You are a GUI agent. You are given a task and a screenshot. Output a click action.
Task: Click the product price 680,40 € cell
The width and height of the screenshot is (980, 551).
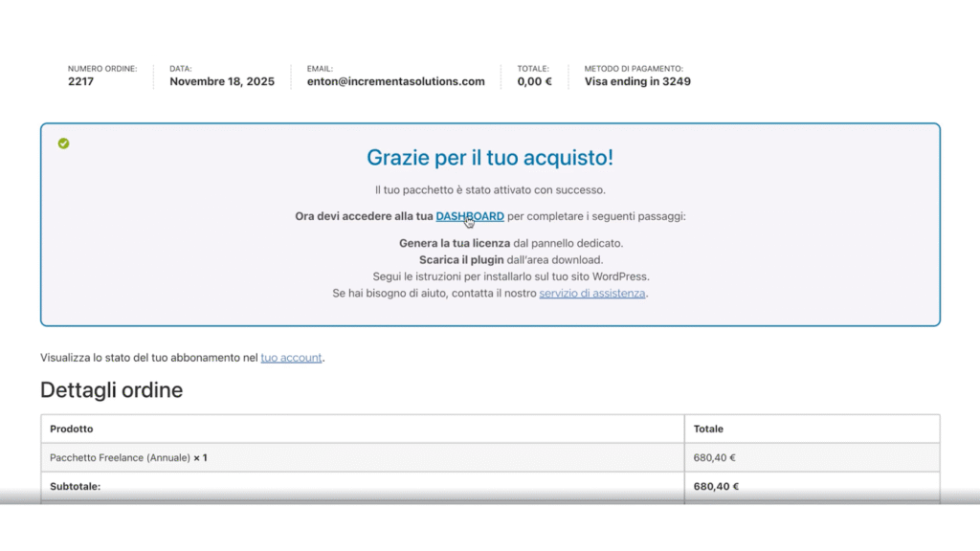(714, 458)
